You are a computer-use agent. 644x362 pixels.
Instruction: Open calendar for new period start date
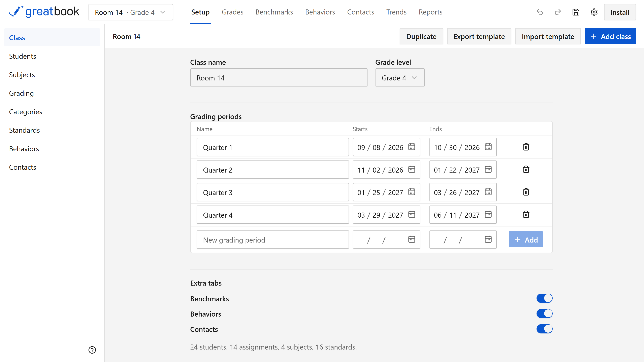412,239
